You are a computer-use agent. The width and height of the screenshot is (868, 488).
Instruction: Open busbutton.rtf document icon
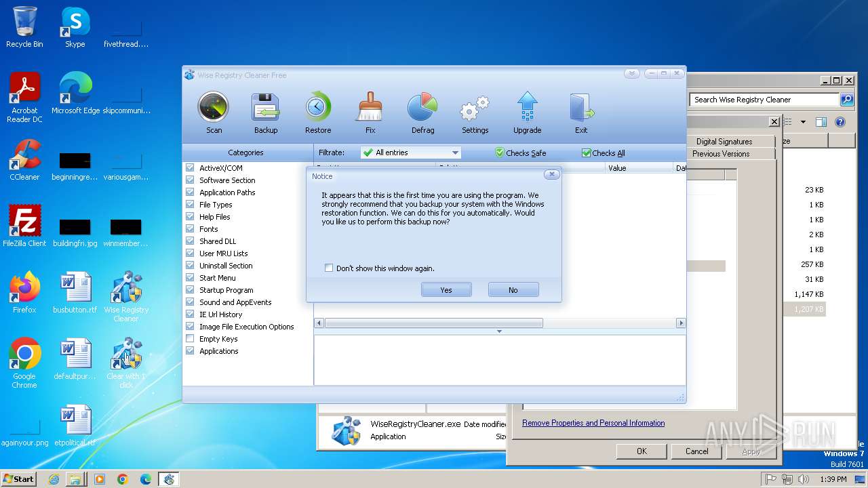(75, 293)
